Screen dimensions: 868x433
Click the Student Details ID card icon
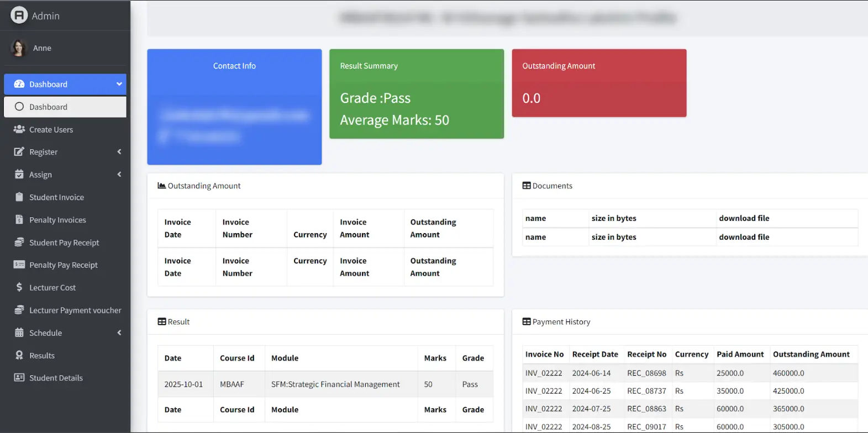19,378
